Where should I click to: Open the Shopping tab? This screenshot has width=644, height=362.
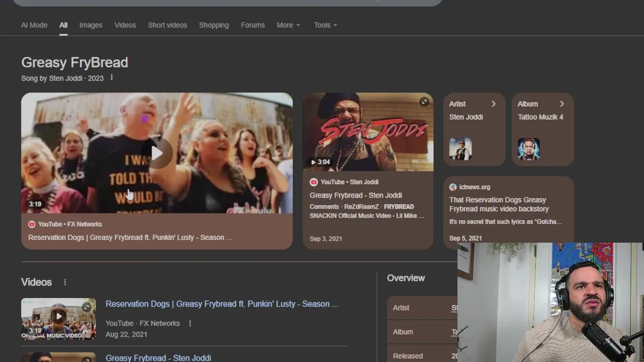click(x=214, y=25)
